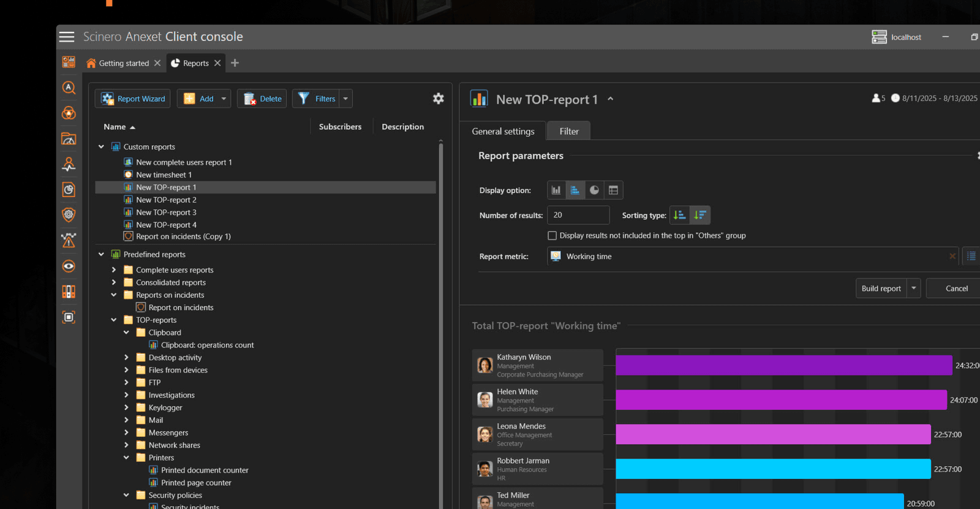
Task: Open sidebar icon with letter A magnifier
Action: click(69, 88)
